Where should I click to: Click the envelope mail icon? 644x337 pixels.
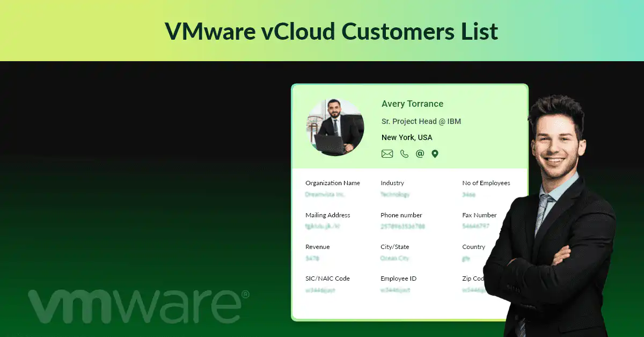[387, 154]
